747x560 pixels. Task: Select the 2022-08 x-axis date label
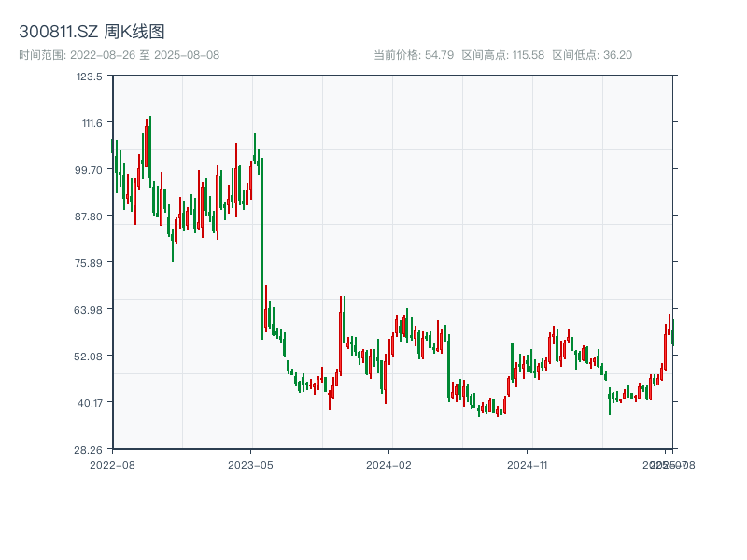point(112,464)
